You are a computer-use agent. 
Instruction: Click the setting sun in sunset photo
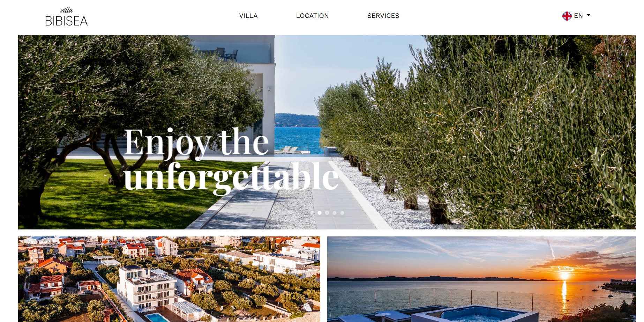coord(564,276)
